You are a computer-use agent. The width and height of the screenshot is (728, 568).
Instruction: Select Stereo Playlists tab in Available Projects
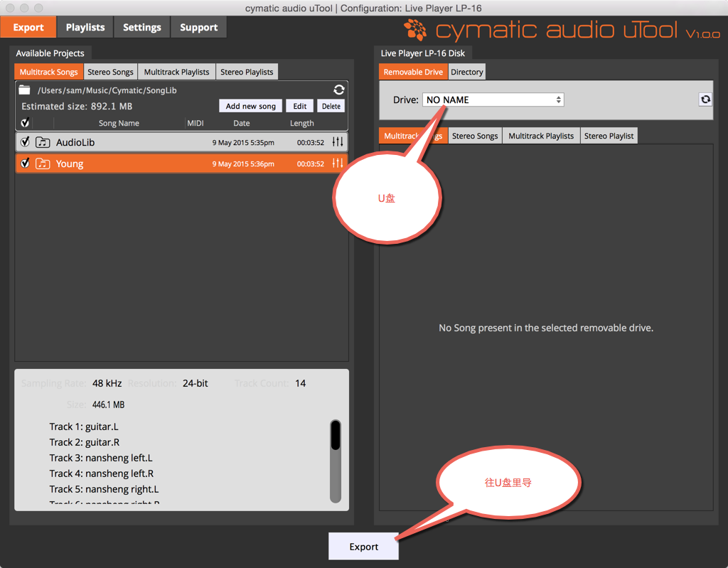pyautogui.click(x=247, y=72)
